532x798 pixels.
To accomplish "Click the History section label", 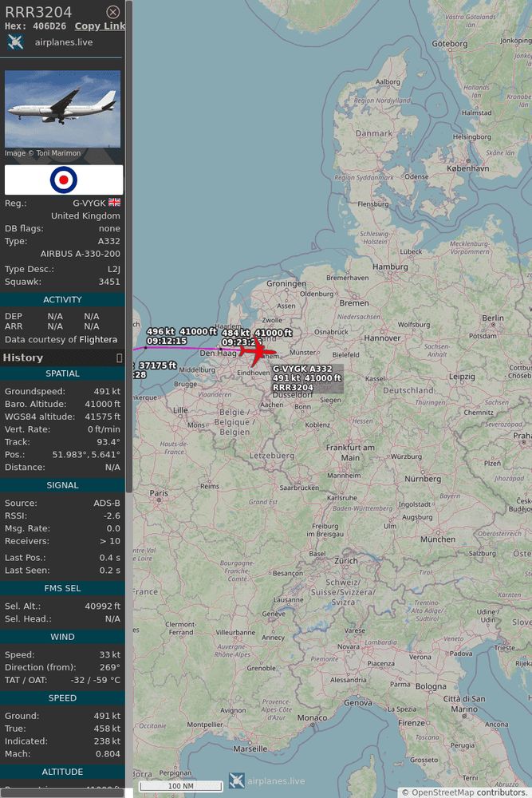I will 23,358.
